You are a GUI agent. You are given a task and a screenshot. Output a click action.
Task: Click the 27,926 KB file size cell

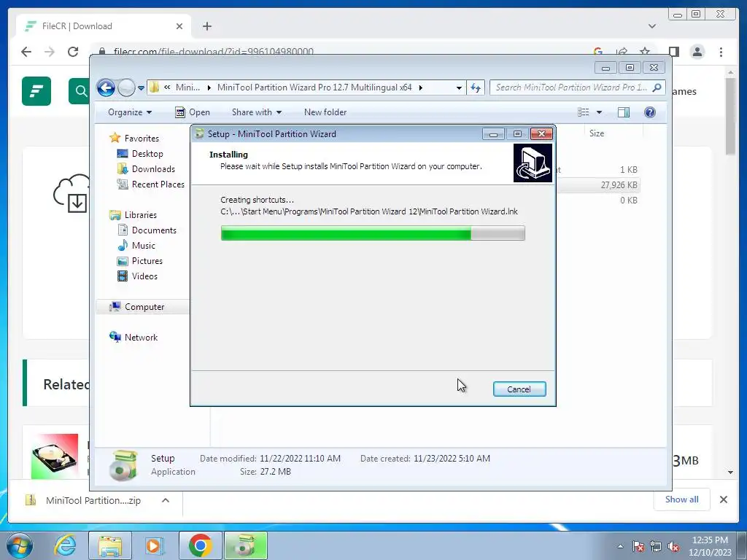tap(619, 185)
